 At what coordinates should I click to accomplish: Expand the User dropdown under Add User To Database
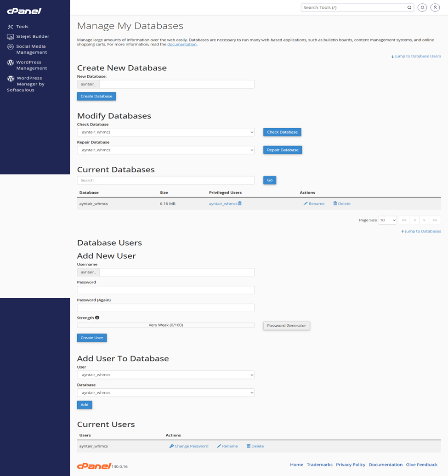(165, 375)
